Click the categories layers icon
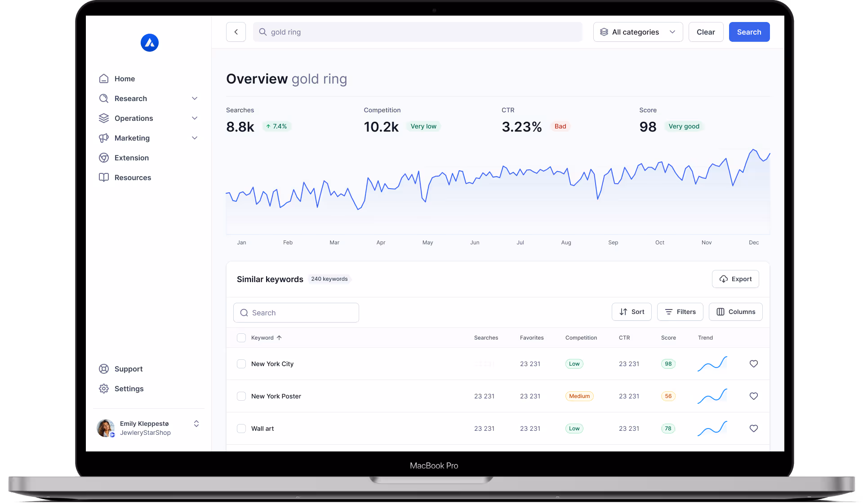Image resolution: width=863 pixels, height=504 pixels. tap(604, 32)
